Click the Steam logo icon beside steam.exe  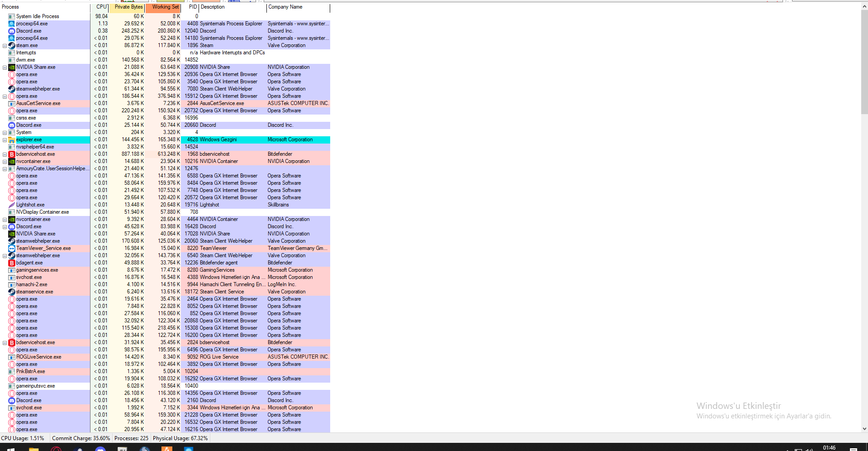(12, 45)
